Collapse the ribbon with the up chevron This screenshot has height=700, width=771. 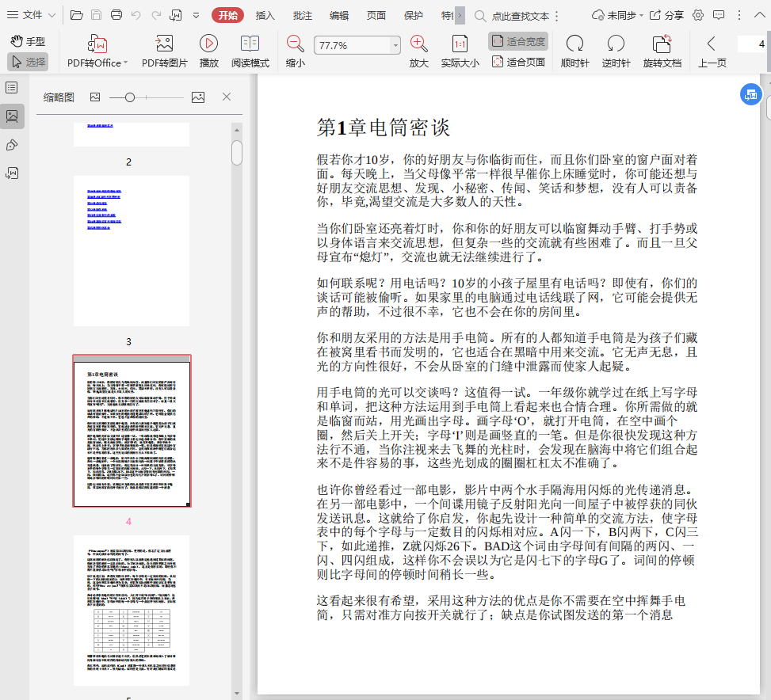(x=759, y=15)
